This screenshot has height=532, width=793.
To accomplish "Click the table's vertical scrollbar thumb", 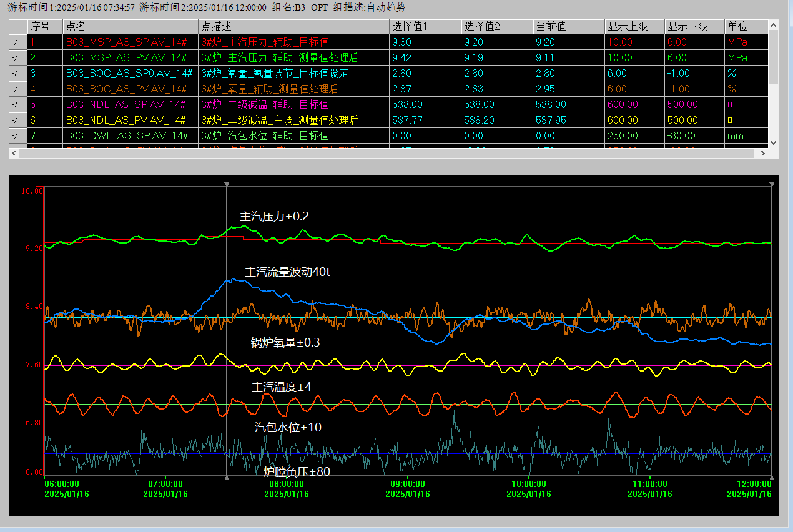I will 774,57.
